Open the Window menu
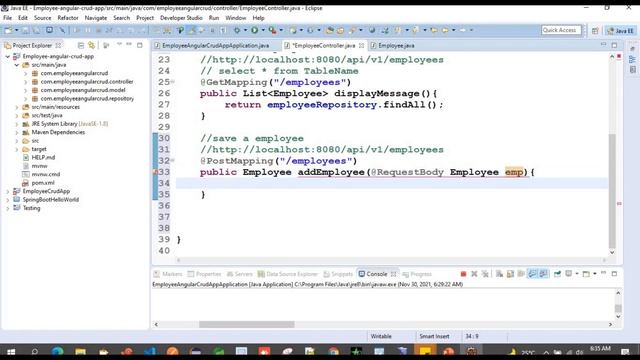The image size is (640, 360). (236, 18)
